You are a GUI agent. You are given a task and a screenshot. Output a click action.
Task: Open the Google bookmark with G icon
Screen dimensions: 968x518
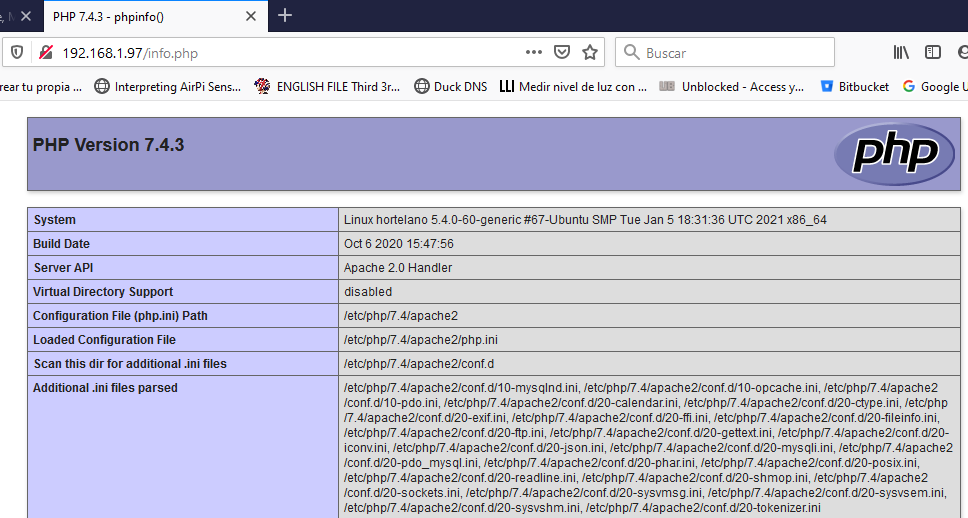coord(935,87)
